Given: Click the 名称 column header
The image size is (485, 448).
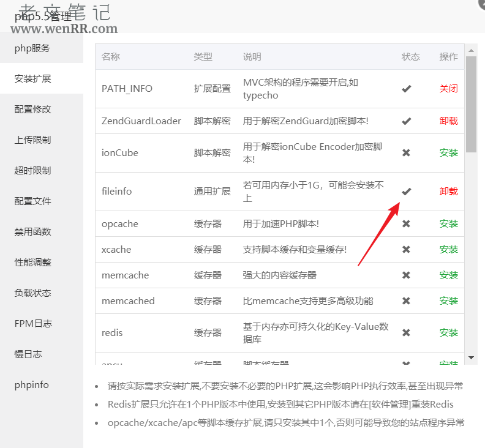Looking at the screenshot, I should (x=110, y=56).
